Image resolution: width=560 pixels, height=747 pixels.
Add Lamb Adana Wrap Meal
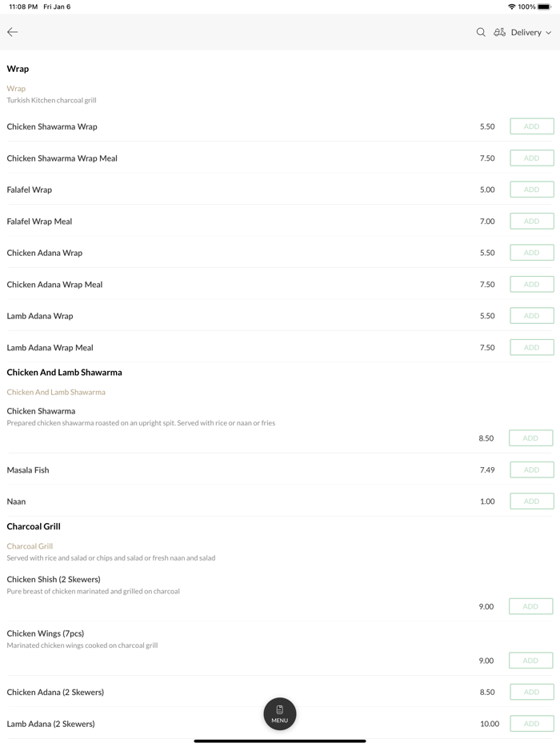point(531,347)
